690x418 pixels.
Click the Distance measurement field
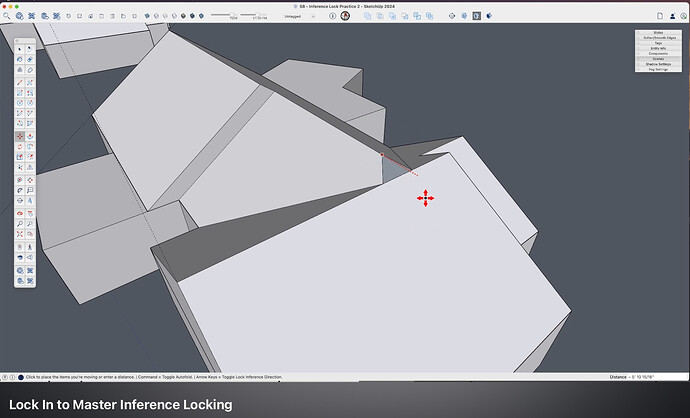click(x=647, y=377)
